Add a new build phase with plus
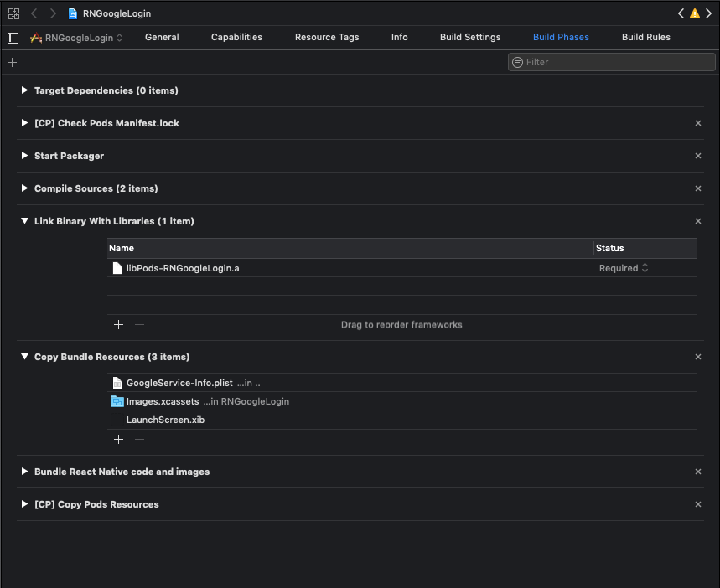720x588 pixels. pyautogui.click(x=13, y=63)
